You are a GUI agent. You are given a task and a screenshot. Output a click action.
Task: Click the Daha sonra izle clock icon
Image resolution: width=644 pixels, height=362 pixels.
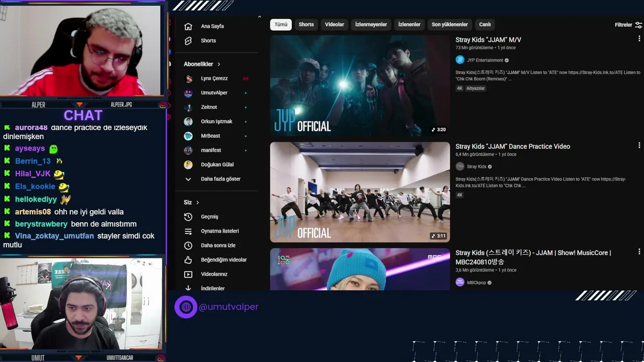(x=188, y=245)
